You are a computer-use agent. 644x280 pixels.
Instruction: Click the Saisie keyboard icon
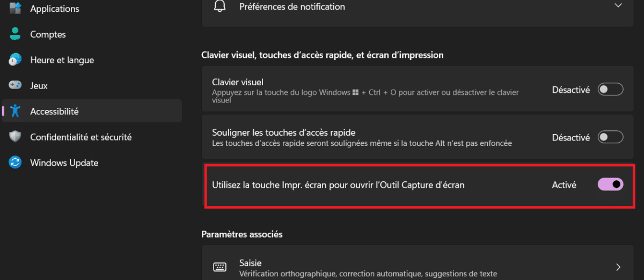coord(219,267)
